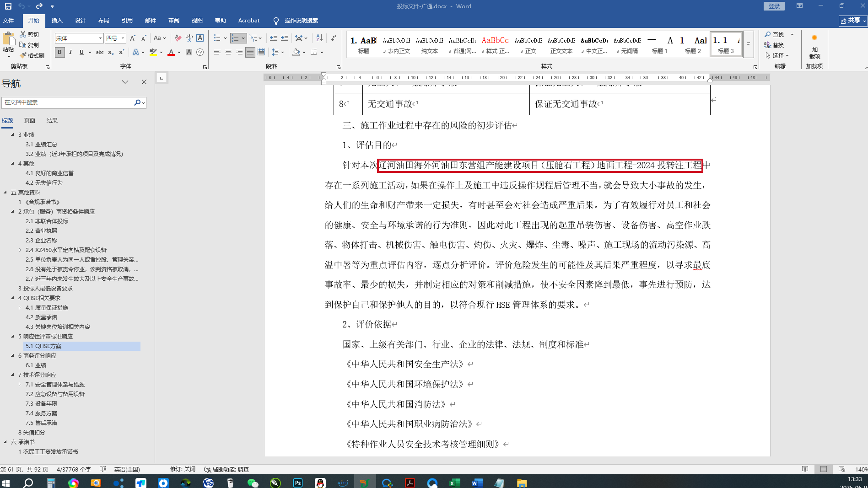
Task: Toggle underline formatting
Action: point(81,53)
